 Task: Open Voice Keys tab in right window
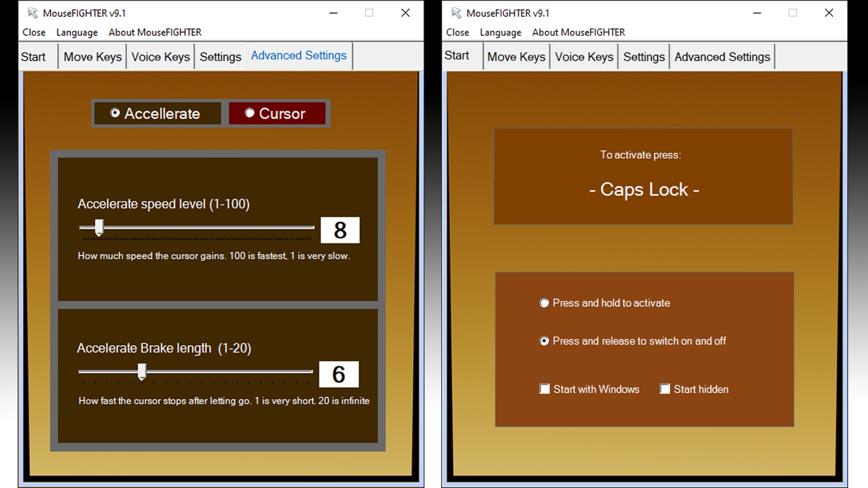click(584, 57)
